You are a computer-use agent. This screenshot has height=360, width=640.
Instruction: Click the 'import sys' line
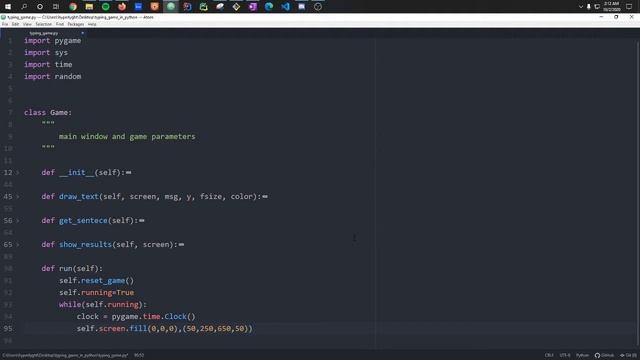[46, 53]
